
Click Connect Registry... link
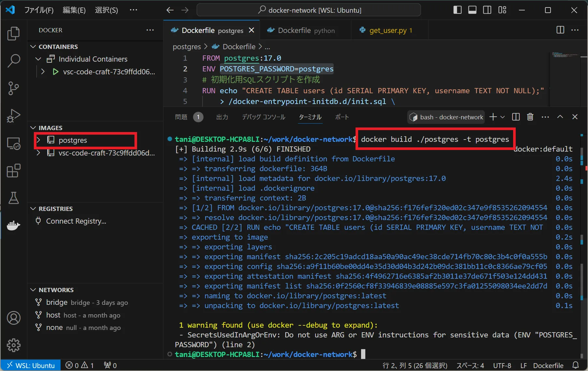pyautogui.click(x=76, y=221)
